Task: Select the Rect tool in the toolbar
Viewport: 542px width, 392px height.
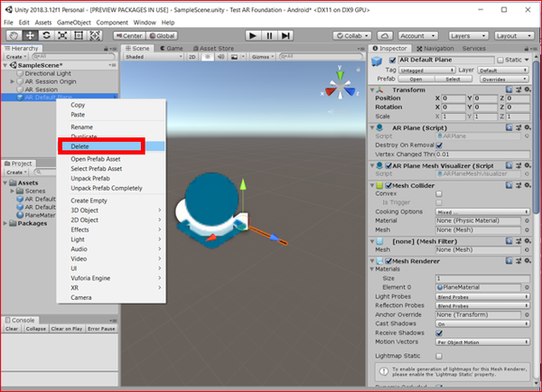Action: point(79,35)
